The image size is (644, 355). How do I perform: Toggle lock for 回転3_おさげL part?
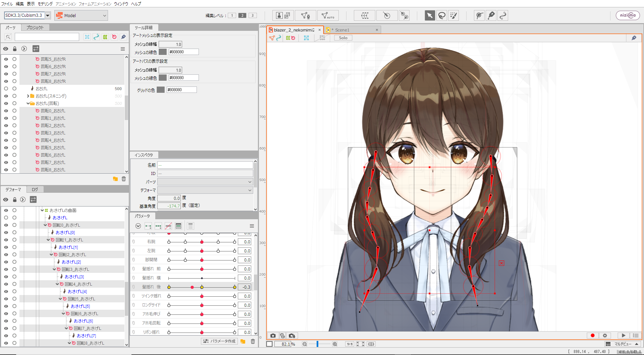(x=14, y=133)
